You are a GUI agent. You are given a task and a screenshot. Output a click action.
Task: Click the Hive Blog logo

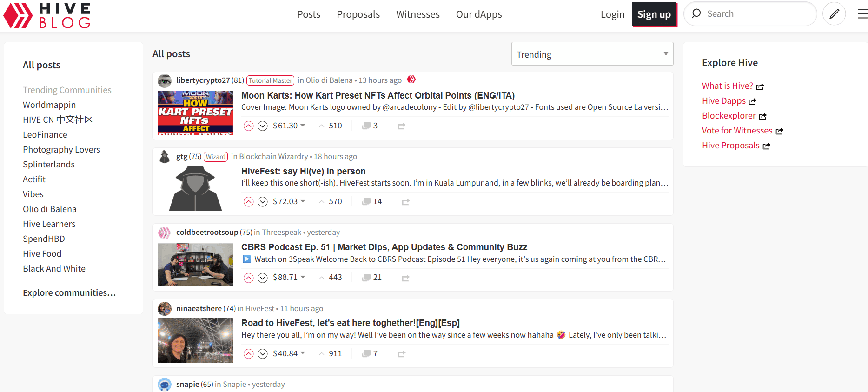47,15
